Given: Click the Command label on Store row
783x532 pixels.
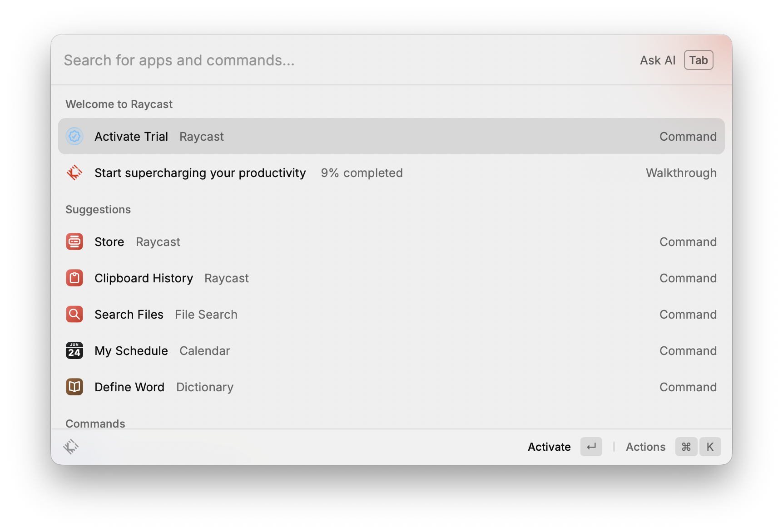Looking at the screenshot, I should (688, 242).
